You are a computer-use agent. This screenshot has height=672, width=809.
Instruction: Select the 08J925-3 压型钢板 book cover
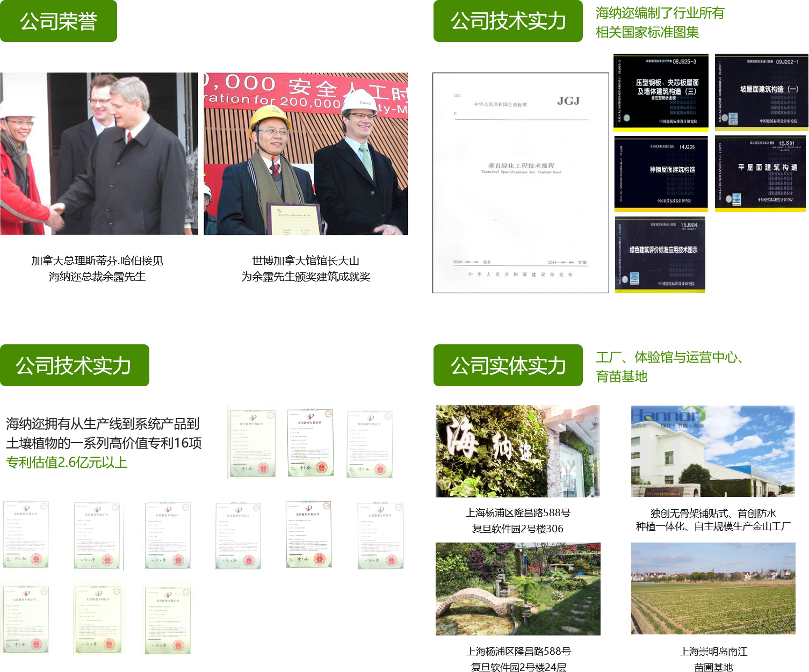click(x=661, y=92)
